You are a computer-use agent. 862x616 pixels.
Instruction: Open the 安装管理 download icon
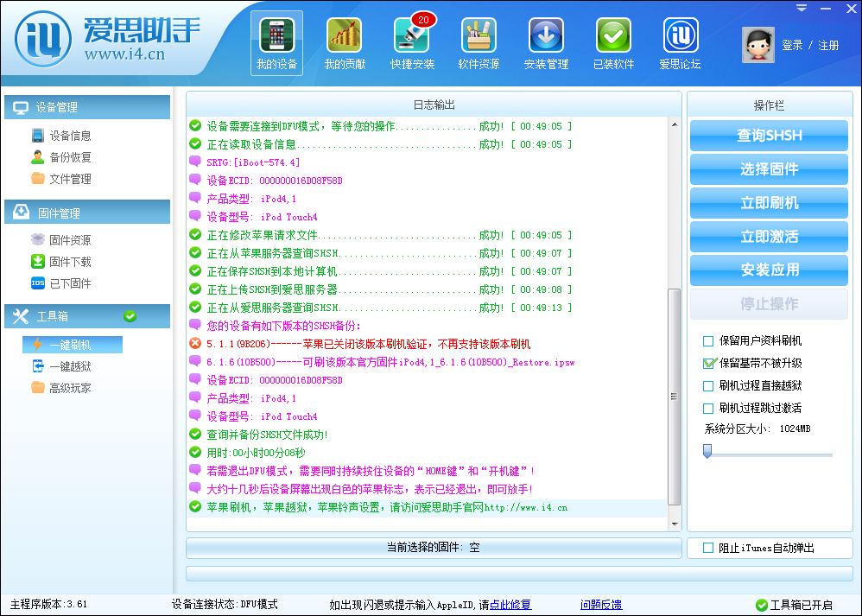point(546,43)
